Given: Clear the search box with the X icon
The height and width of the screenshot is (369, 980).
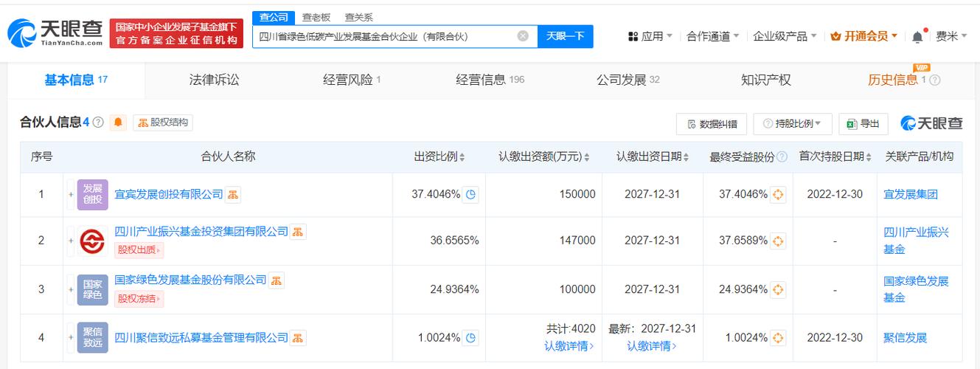Looking at the screenshot, I should [x=523, y=35].
